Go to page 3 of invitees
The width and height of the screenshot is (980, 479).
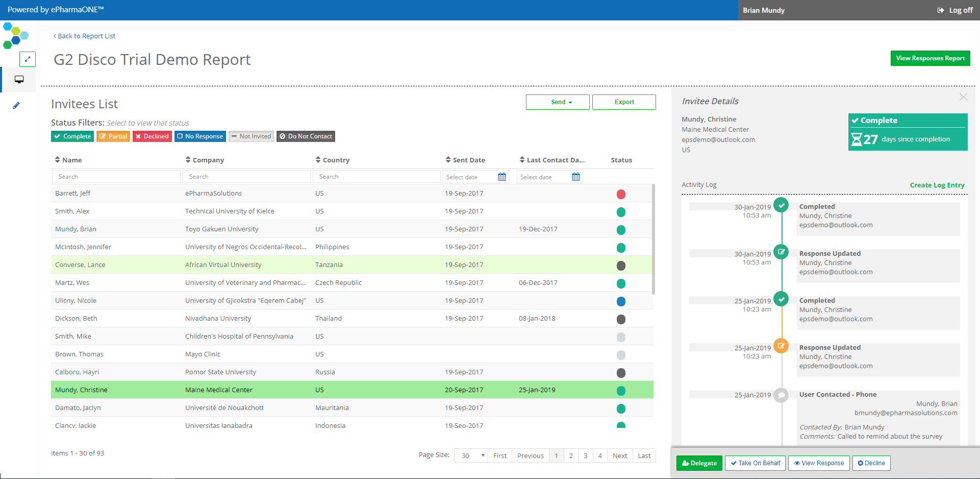click(x=586, y=456)
